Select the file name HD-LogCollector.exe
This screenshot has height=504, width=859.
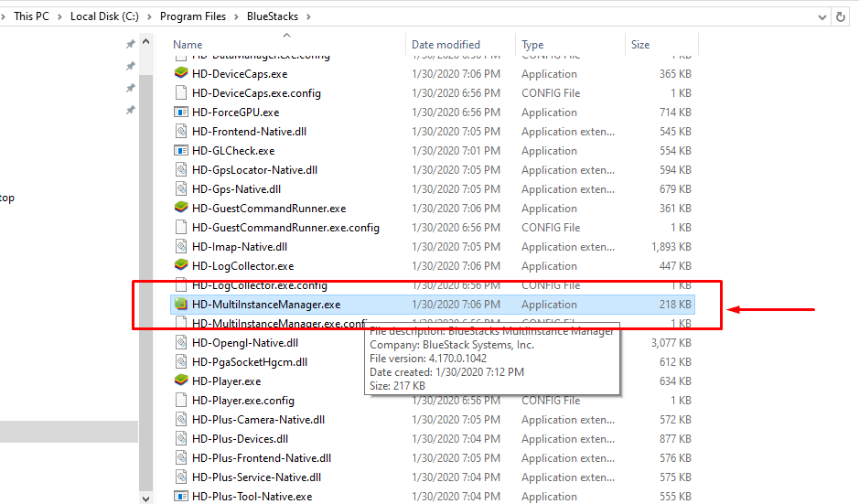[x=242, y=265]
